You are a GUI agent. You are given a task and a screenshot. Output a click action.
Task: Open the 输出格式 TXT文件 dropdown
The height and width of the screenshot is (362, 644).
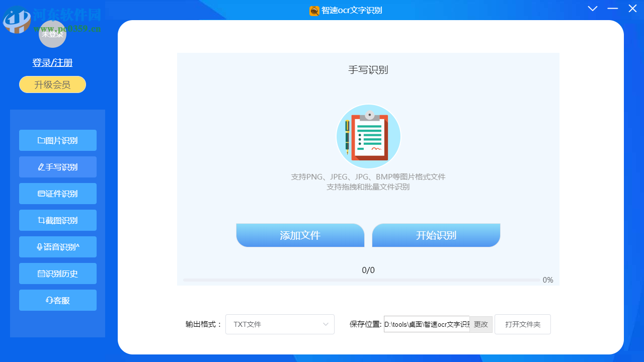[280, 324]
